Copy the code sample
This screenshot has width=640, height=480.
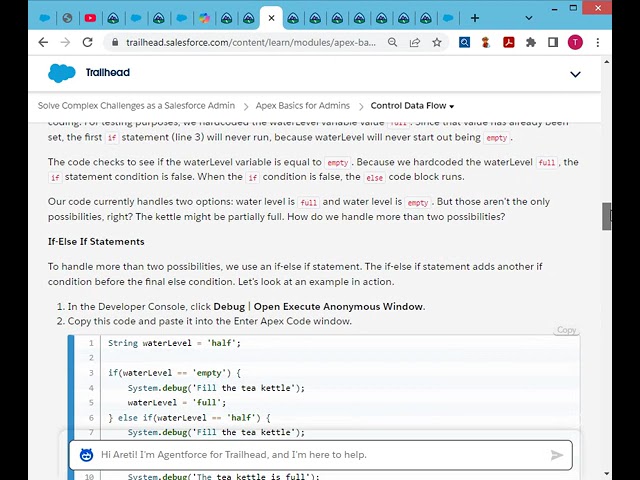(567, 330)
